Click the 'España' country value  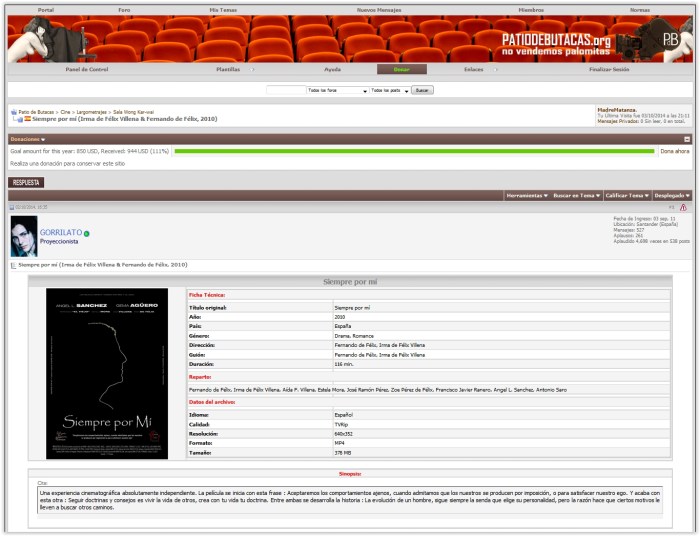pos(342,327)
